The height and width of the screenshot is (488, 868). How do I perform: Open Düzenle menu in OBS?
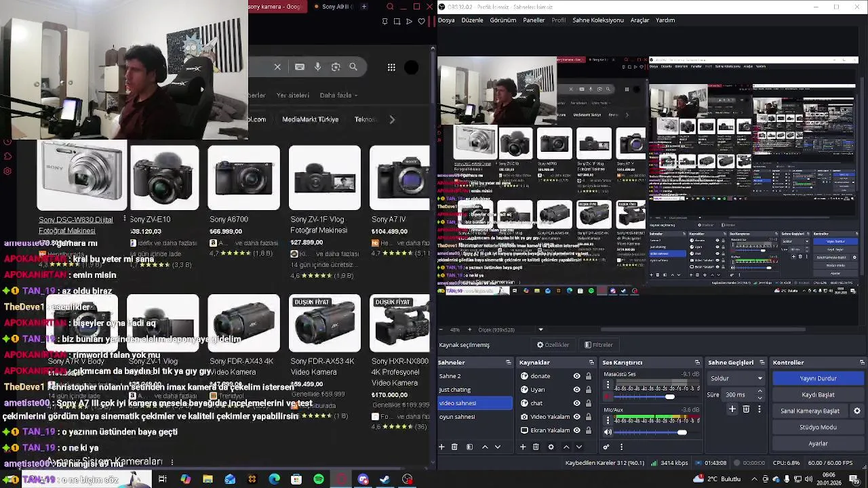(x=472, y=20)
